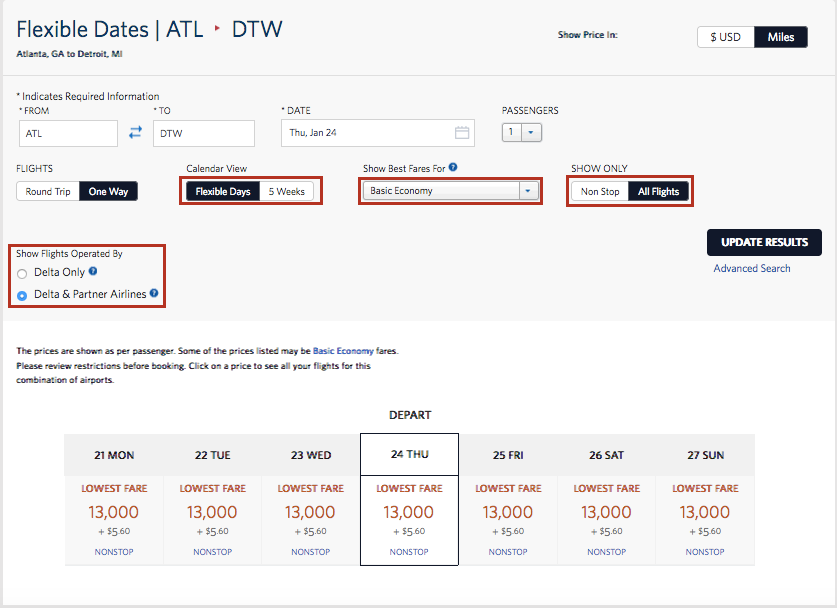Open the Basic Economy fare dropdown

click(x=450, y=191)
